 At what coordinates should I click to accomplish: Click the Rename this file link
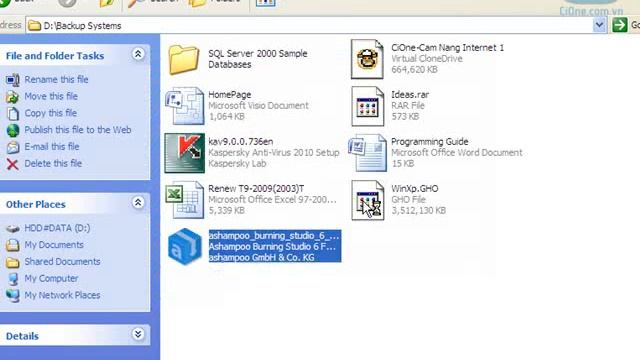(56, 80)
